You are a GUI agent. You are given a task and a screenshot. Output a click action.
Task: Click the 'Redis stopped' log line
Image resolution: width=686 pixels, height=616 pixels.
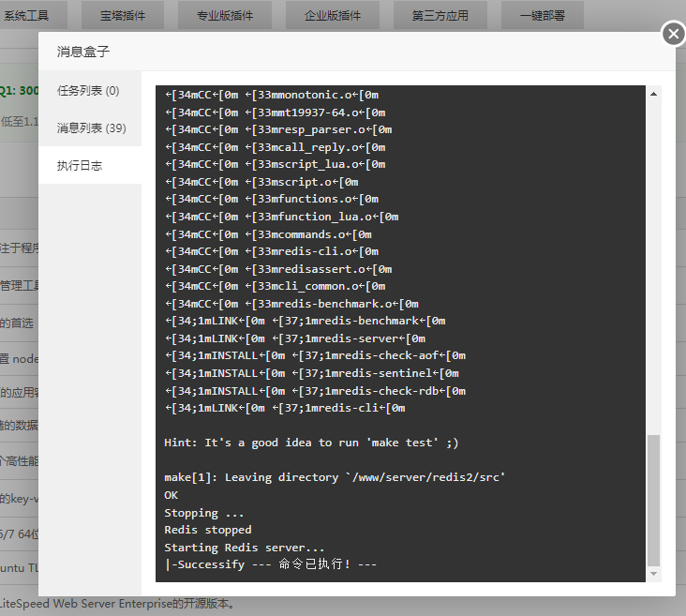coord(208,530)
